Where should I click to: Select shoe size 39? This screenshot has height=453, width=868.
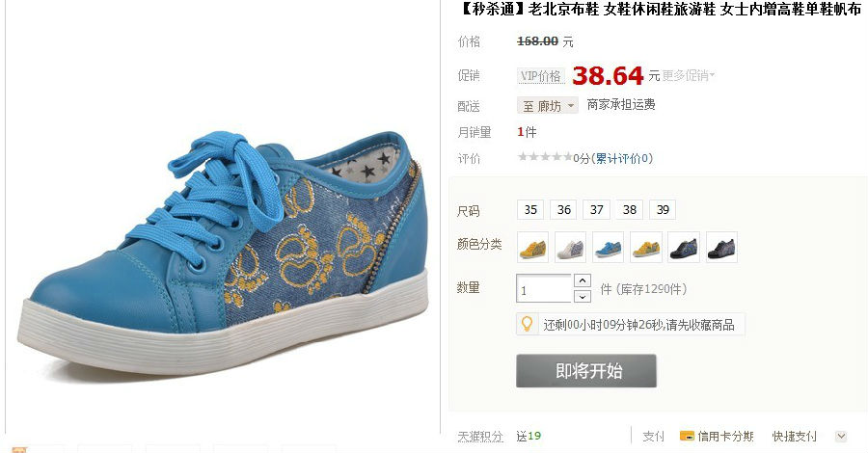(663, 209)
